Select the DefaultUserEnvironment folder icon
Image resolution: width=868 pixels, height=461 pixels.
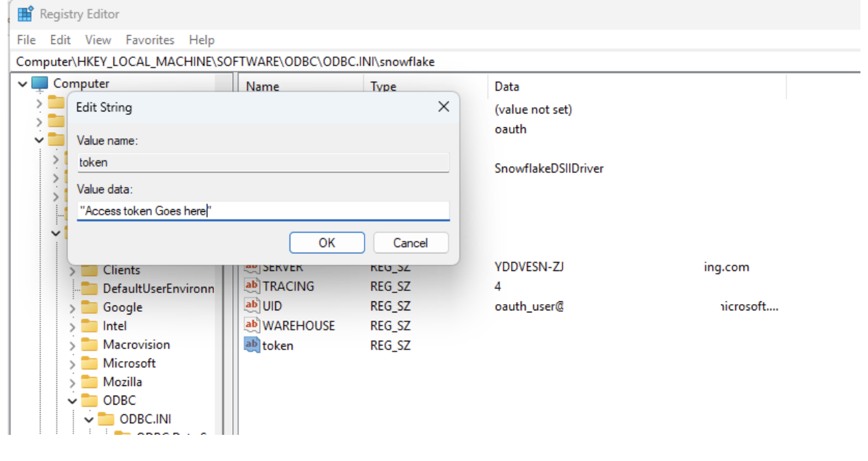pyautogui.click(x=89, y=288)
